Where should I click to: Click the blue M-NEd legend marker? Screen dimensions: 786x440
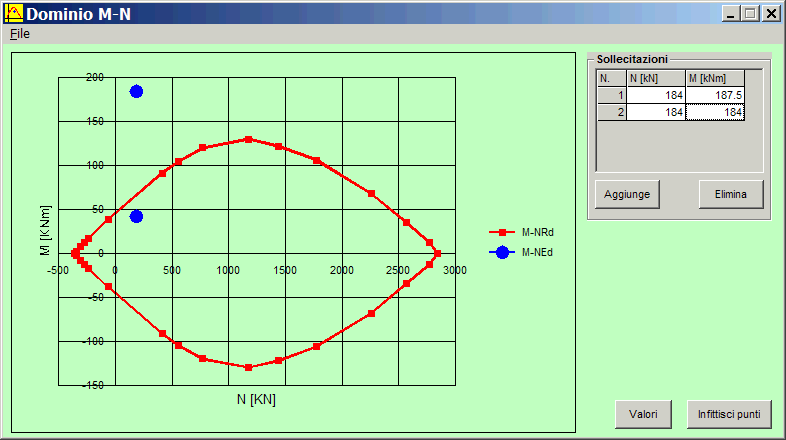click(502, 253)
